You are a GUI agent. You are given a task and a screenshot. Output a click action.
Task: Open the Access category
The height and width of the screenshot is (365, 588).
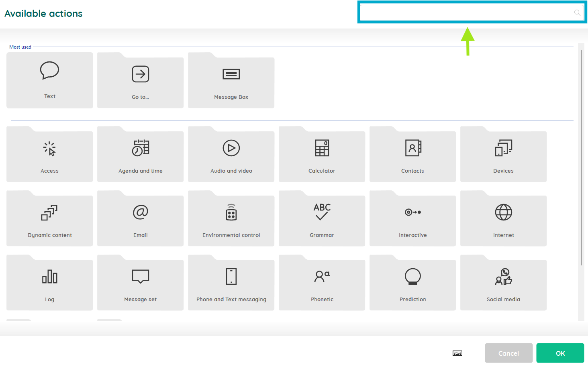click(x=49, y=155)
